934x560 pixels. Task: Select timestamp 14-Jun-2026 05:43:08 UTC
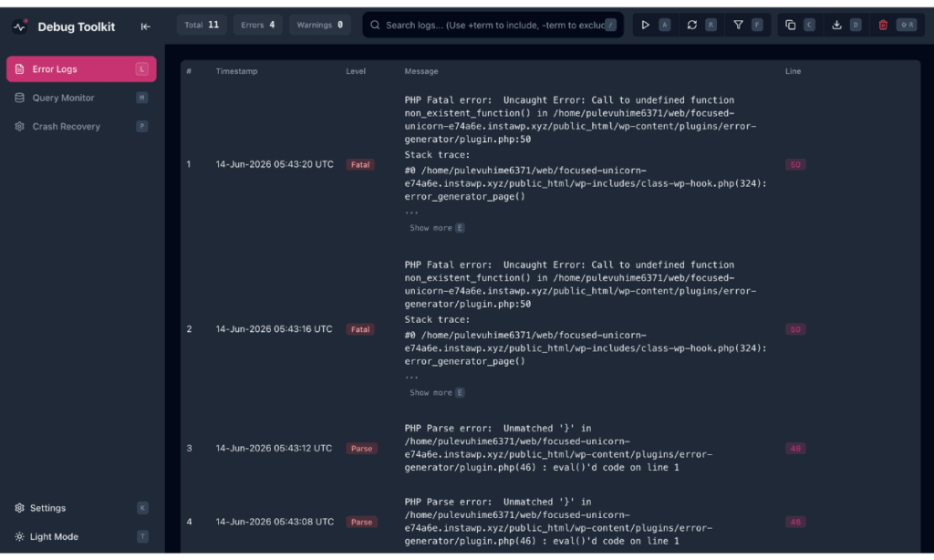coord(275,522)
